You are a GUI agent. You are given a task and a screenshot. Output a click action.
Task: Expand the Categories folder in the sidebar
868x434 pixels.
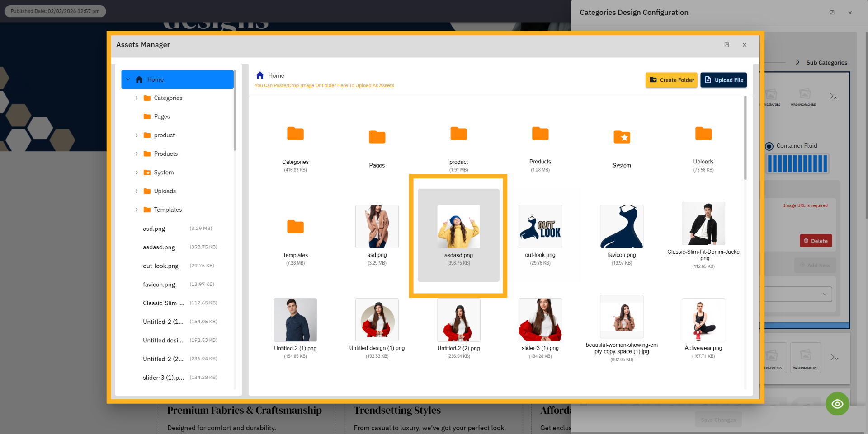pos(137,98)
